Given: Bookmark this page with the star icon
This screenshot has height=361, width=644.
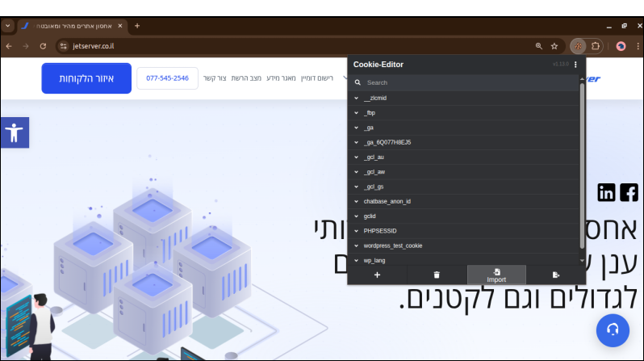Looking at the screenshot, I should coord(554,46).
